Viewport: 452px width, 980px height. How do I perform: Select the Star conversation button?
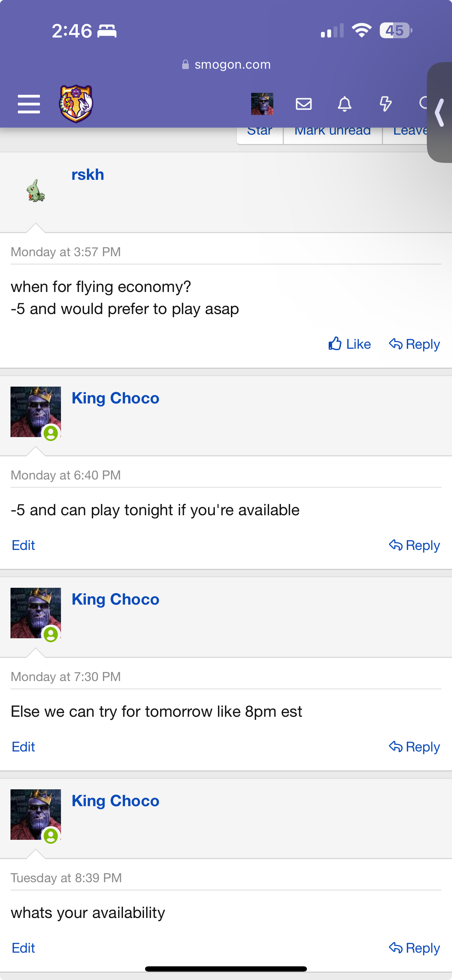(260, 131)
